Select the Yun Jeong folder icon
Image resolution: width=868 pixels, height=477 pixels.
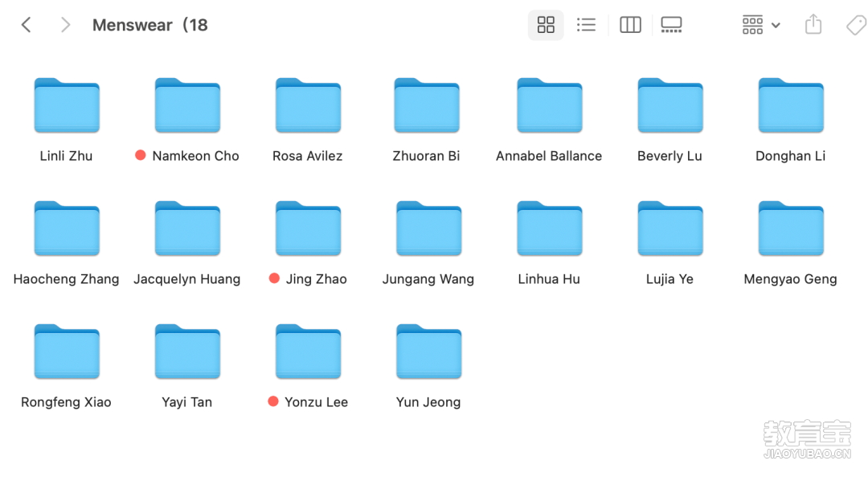point(429,352)
